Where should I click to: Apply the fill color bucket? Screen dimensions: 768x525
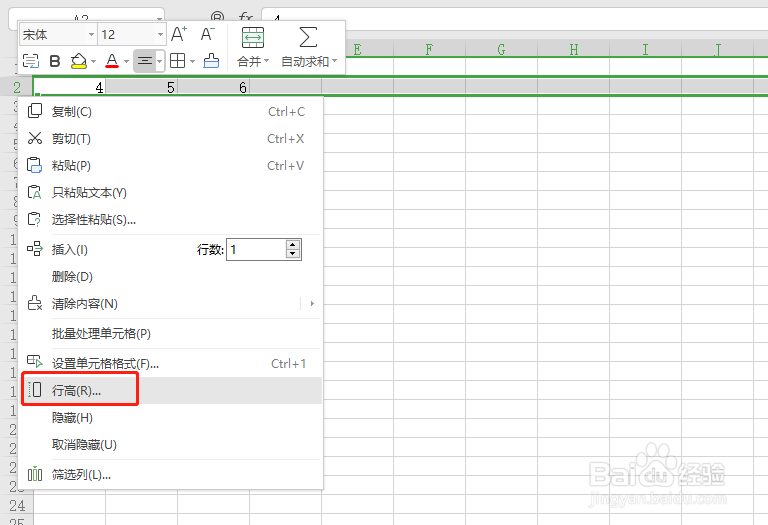78,61
